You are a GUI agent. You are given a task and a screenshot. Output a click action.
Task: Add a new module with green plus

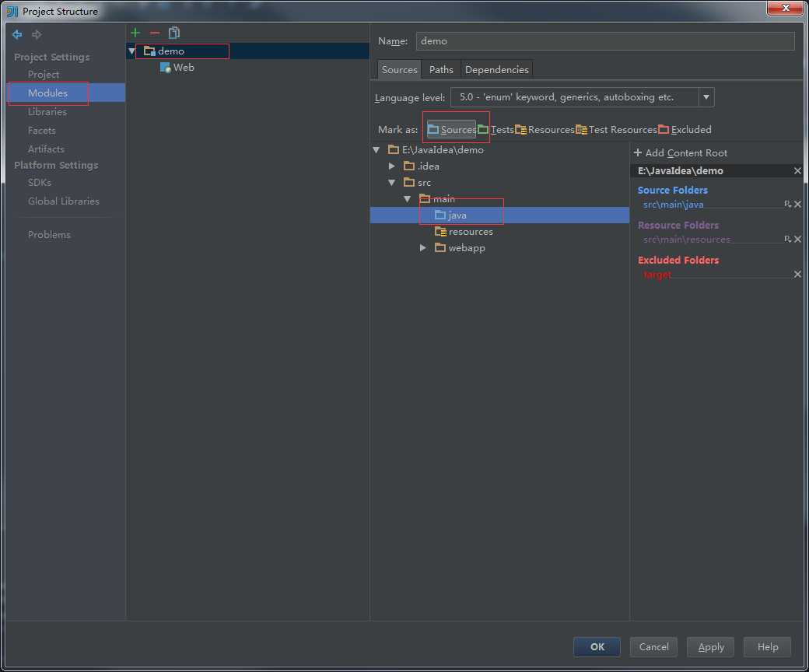(135, 33)
